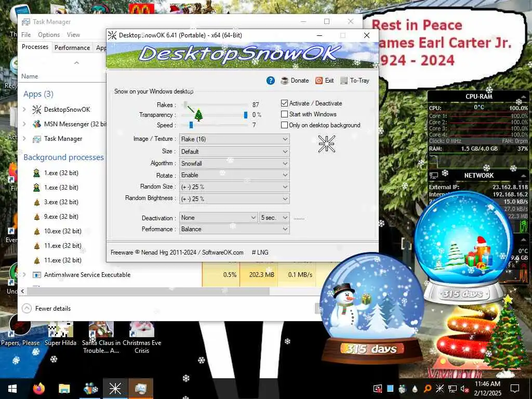Screen dimensions: 532x399
Task: Click the Donate coffee cup icon
Action: (x=284, y=81)
